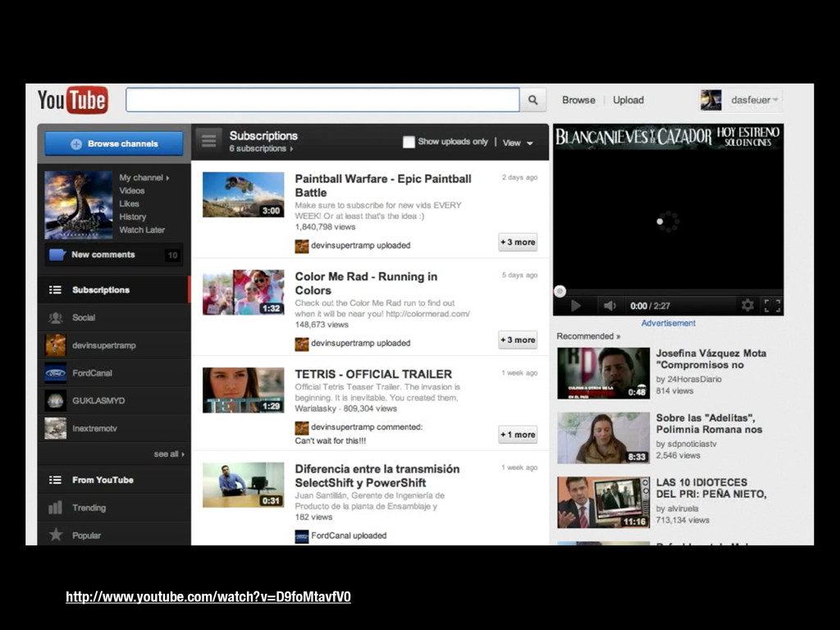The height and width of the screenshot is (630, 840).
Task: Select the Social feed icon
Action: pos(55,317)
